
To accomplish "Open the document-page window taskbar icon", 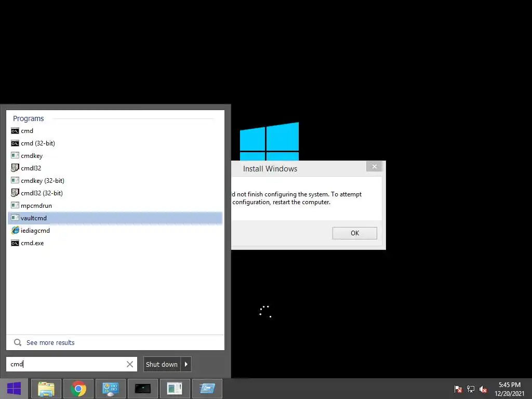I will (x=175, y=389).
